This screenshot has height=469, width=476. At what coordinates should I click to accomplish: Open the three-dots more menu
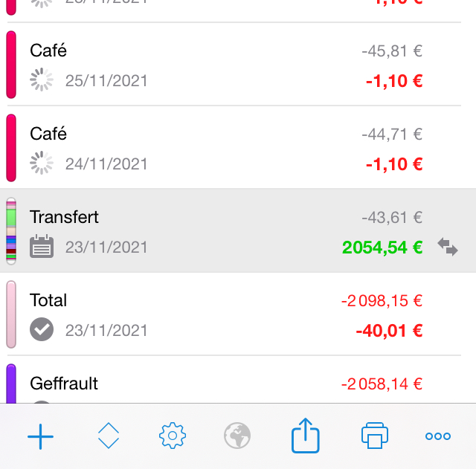pos(437,436)
